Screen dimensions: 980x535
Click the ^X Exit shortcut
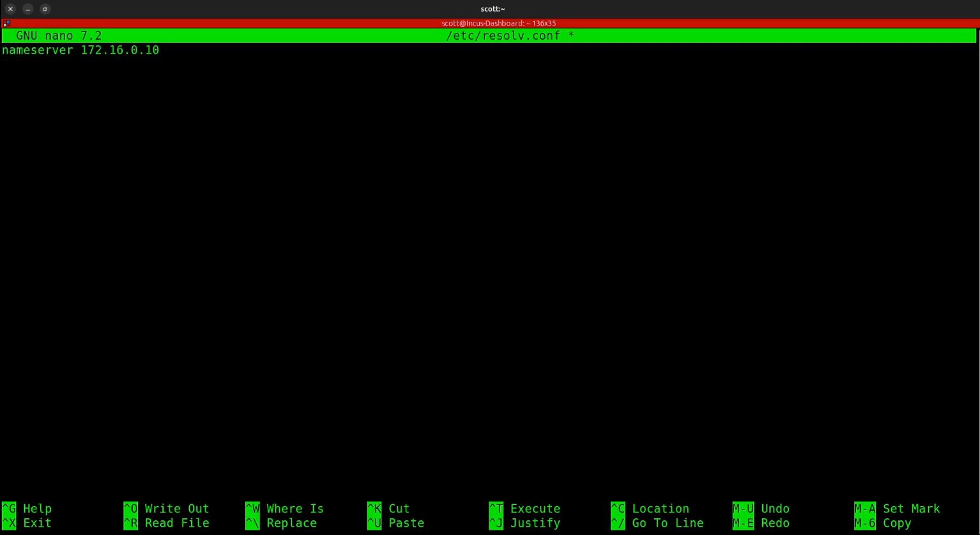point(27,523)
